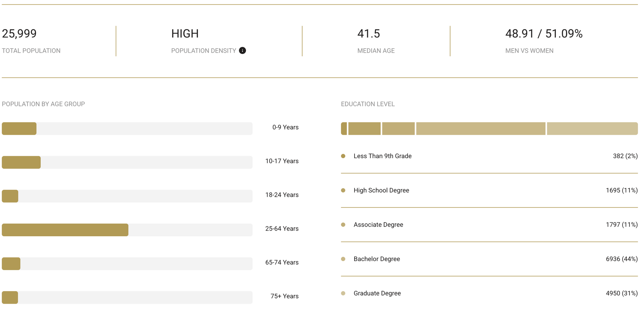Click the EDUCATION LEVEL heading
Viewport: 644px width, 311px height.
[x=368, y=104]
